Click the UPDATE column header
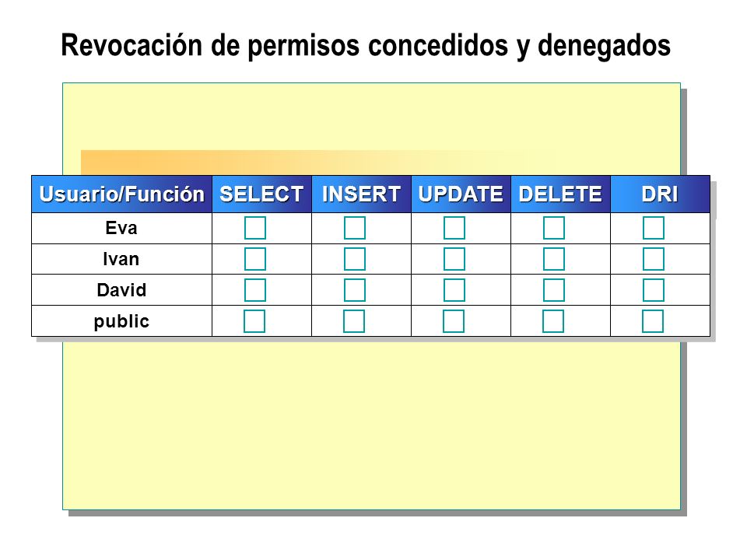This screenshot has width=747, height=560. coord(461,194)
